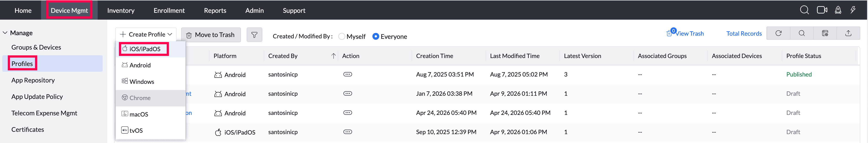The height and width of the screenshot is (143, 868).
Task: Select the Myself radio button
Action: tap(342, 36)
